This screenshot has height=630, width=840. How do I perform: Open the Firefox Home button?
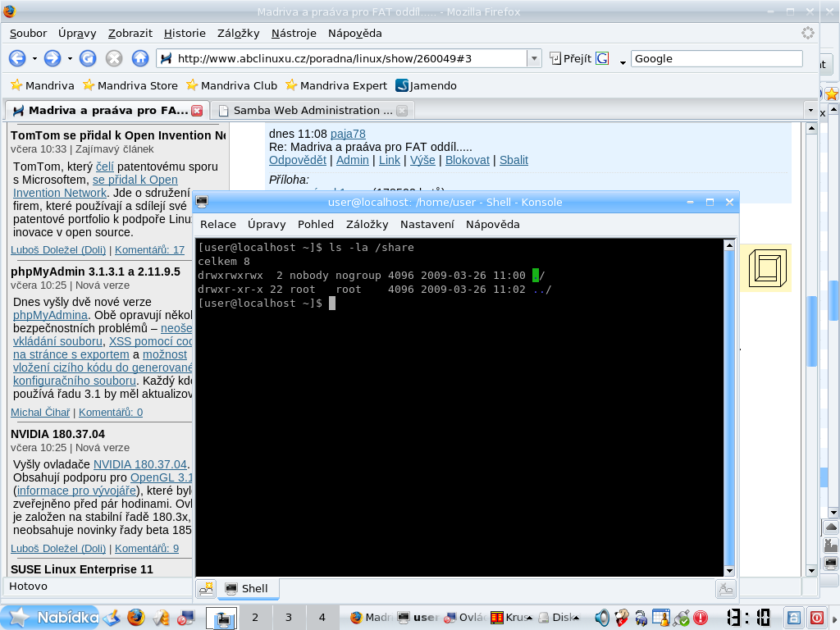click(140, 58)
